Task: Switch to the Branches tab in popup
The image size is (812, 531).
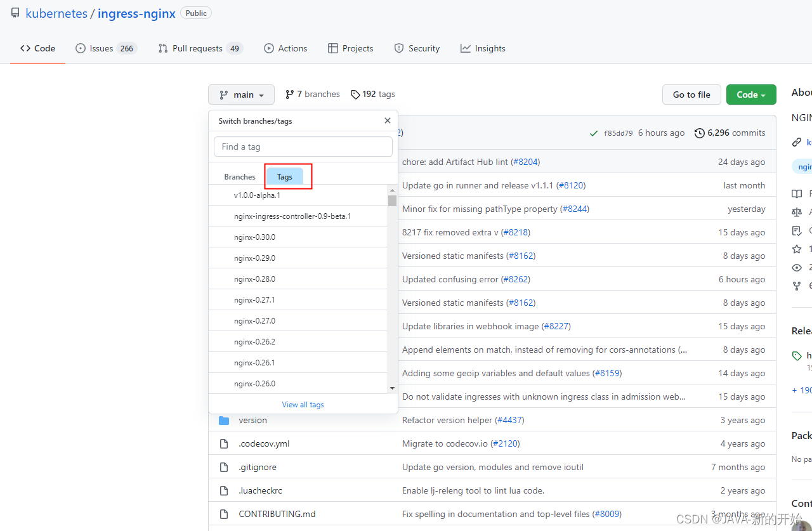Action: click(x=240, y=177)
